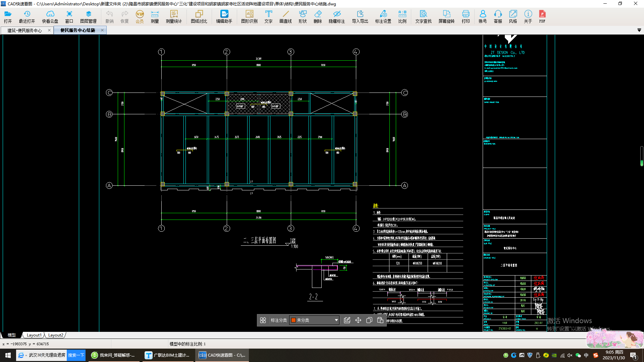Switch to the 模型 model tab
The height and width of the screenshot is (362, 644).
click(x=12, y=335)
